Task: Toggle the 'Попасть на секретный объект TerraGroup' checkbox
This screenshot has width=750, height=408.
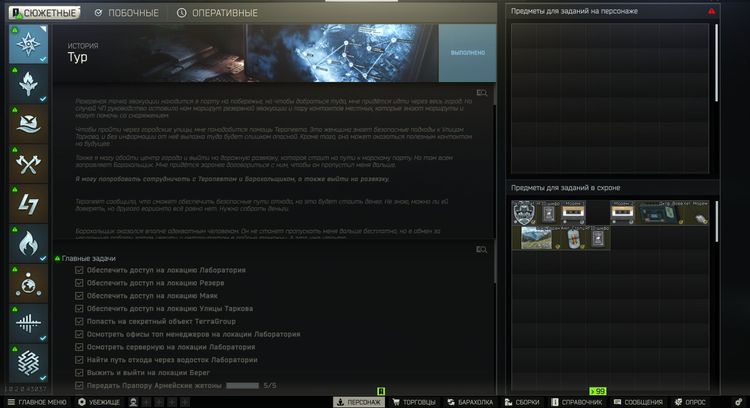Action: click(x=80, y=321)
